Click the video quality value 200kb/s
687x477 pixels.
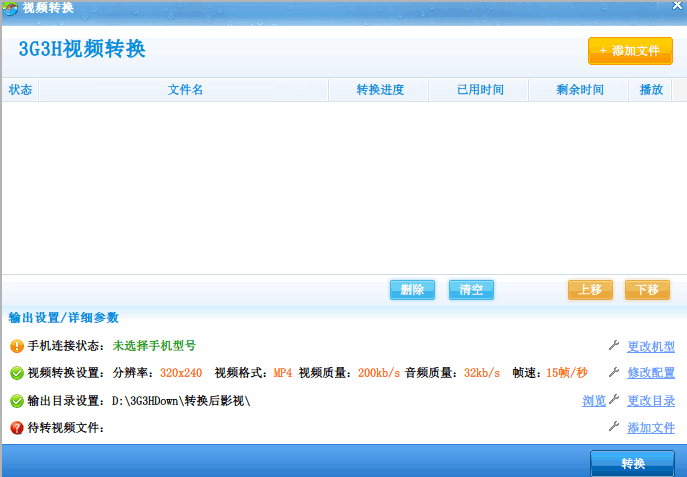(x=379, y=373)
